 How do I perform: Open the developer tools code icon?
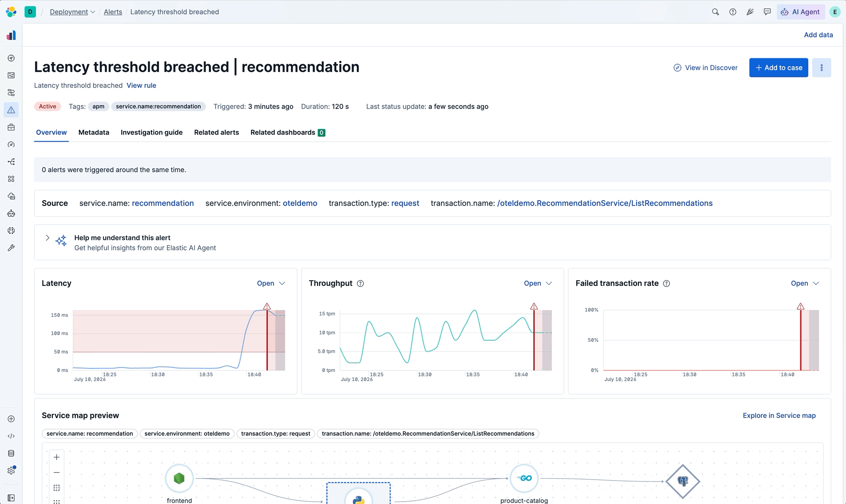coord(11,436)
